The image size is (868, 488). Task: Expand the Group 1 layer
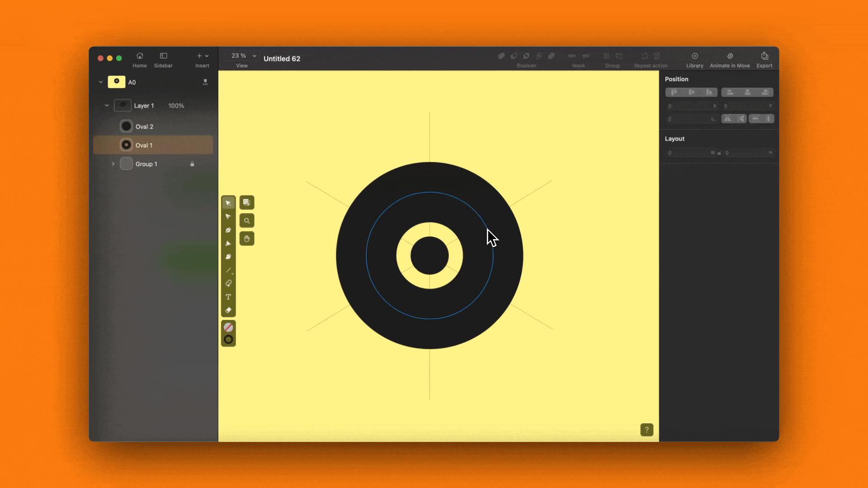coord(113,164)
